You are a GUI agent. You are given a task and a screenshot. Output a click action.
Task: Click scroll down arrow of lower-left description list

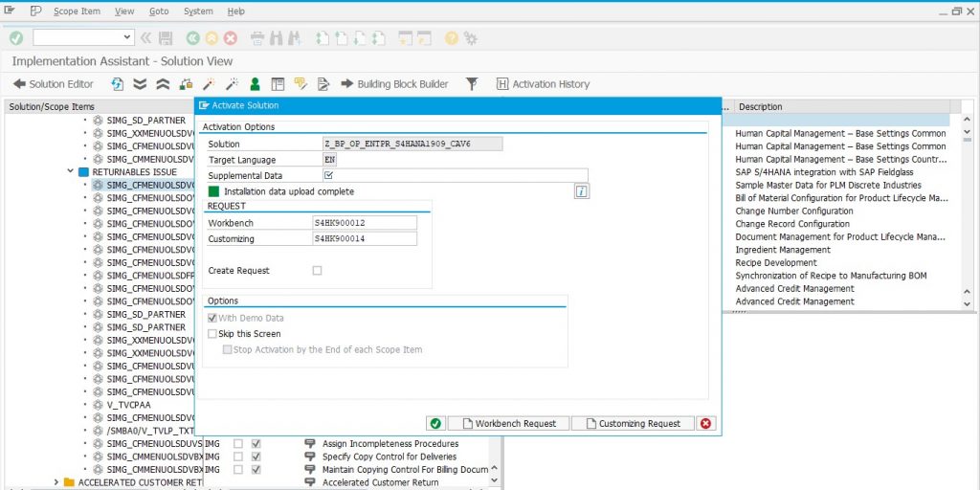point(495,480)
